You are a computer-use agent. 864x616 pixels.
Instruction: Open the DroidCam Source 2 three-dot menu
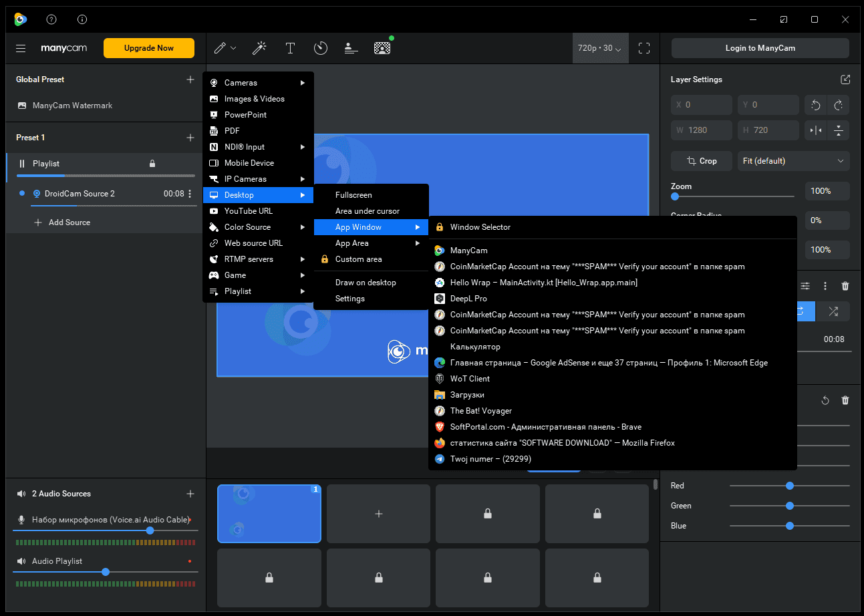tap(190, 194)
